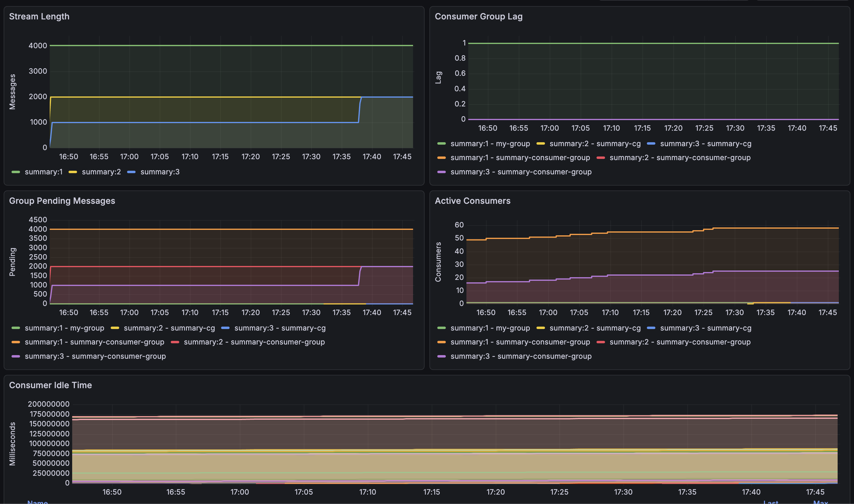Image resolution: width=854 pixels, height=504 pixels.
Task: Toggle summary:3 series label in Stream Length legend
Action: [x=160, y=172]
